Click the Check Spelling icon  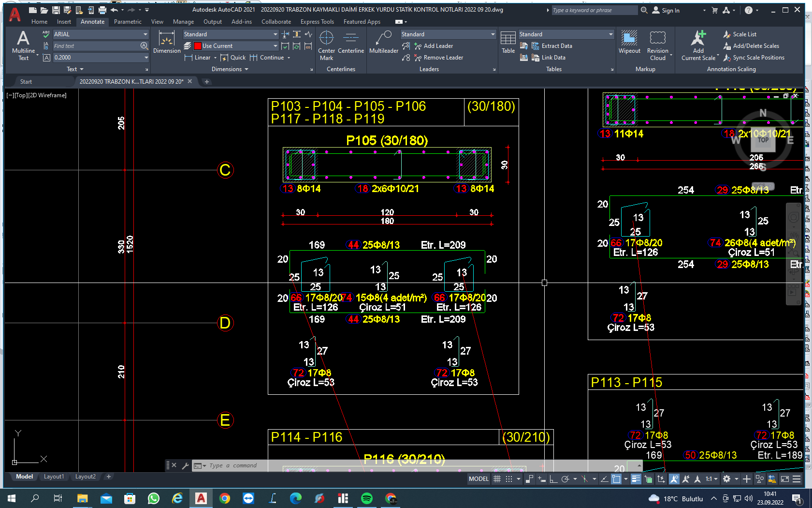coord(46,34)
